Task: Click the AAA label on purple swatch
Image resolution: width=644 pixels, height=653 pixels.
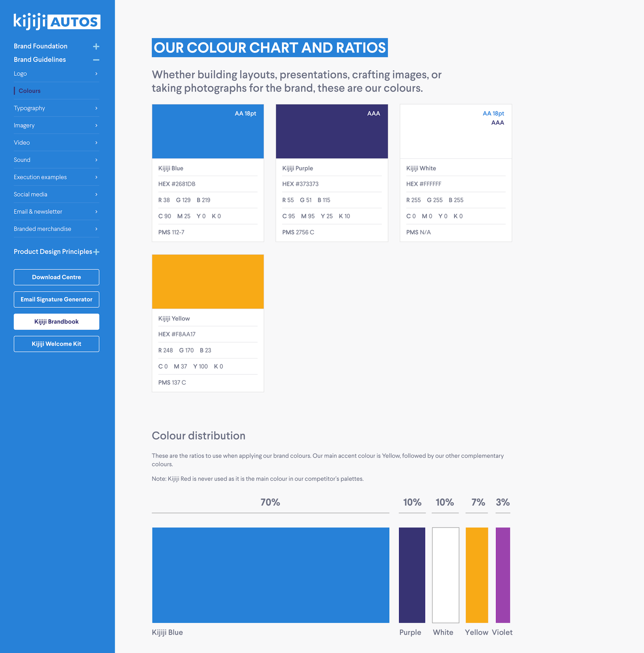Action: click(x=374, y=113)
